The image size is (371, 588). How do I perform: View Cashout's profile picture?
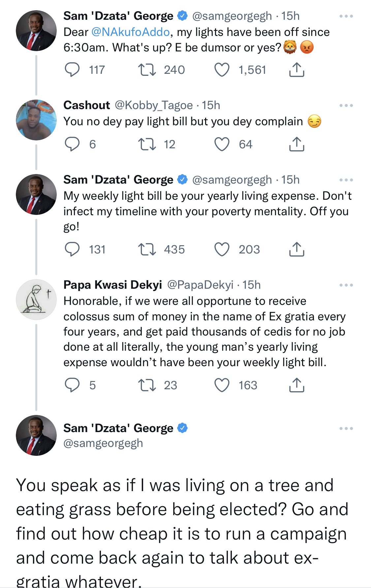36,120
